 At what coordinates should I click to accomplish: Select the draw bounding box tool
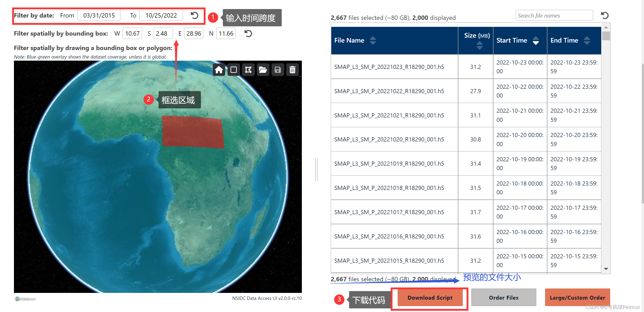point(233,70)
